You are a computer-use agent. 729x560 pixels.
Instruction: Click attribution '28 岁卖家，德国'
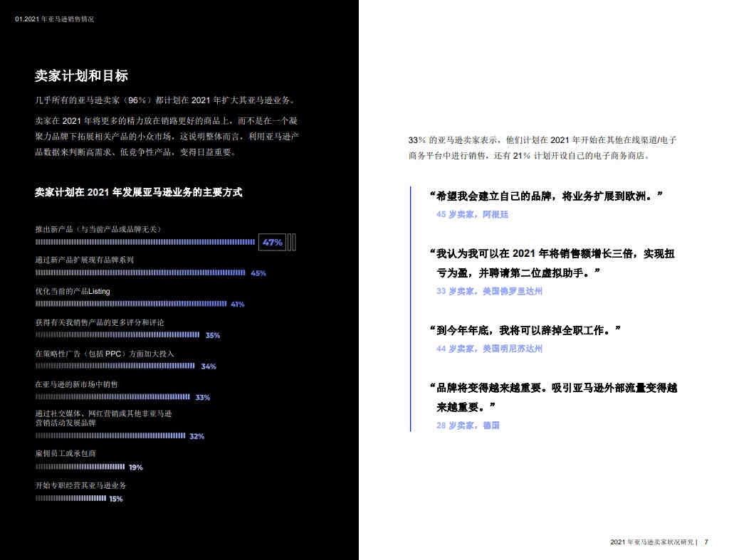[x=468, y=426]
